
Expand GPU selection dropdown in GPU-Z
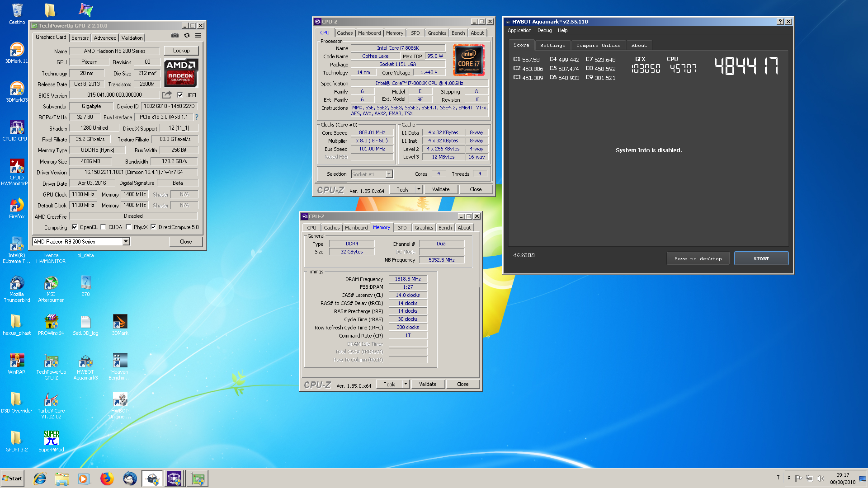[126, 242]
